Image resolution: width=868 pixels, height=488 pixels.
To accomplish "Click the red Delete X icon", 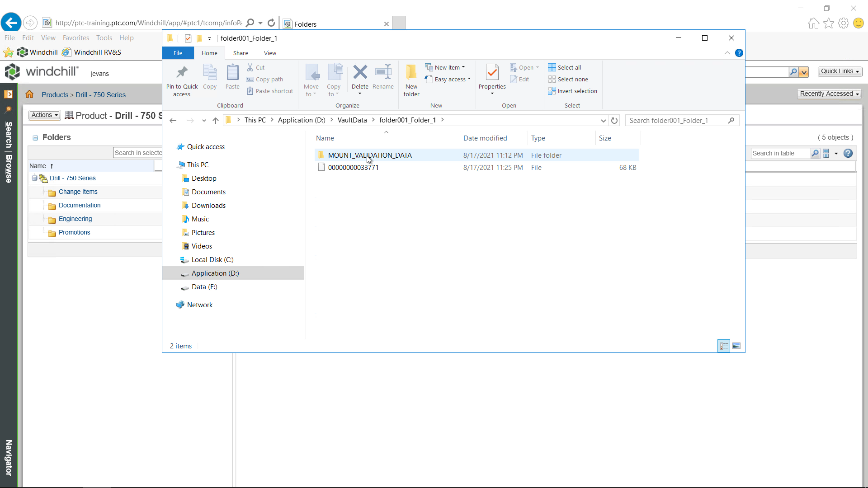I will 360,72.
